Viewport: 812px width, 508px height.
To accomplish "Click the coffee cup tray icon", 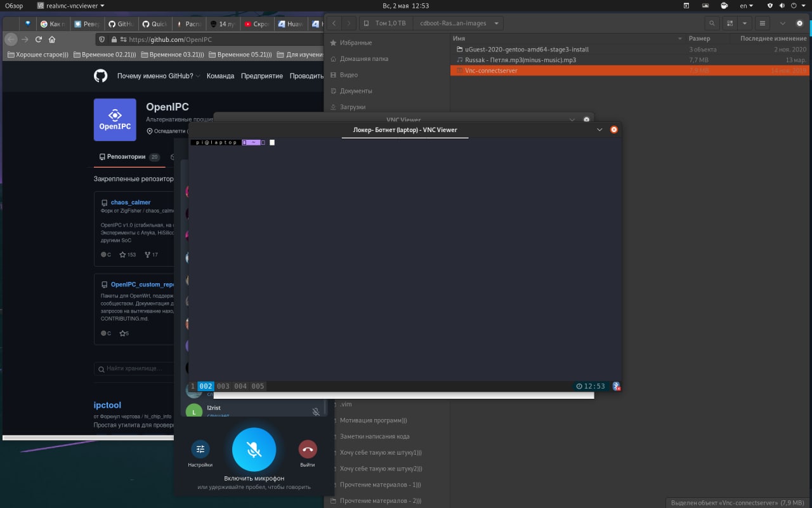I will point(723,6).
